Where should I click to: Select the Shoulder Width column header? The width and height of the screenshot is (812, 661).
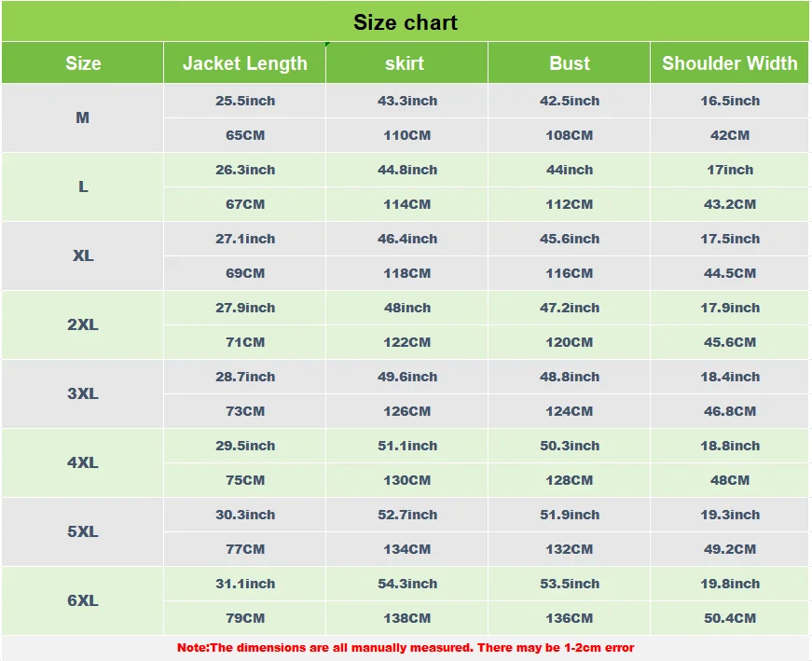[729, 63]
